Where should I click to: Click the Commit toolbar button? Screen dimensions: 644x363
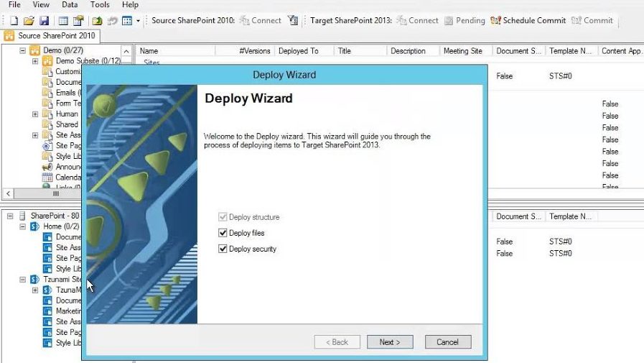click(592, 20)
